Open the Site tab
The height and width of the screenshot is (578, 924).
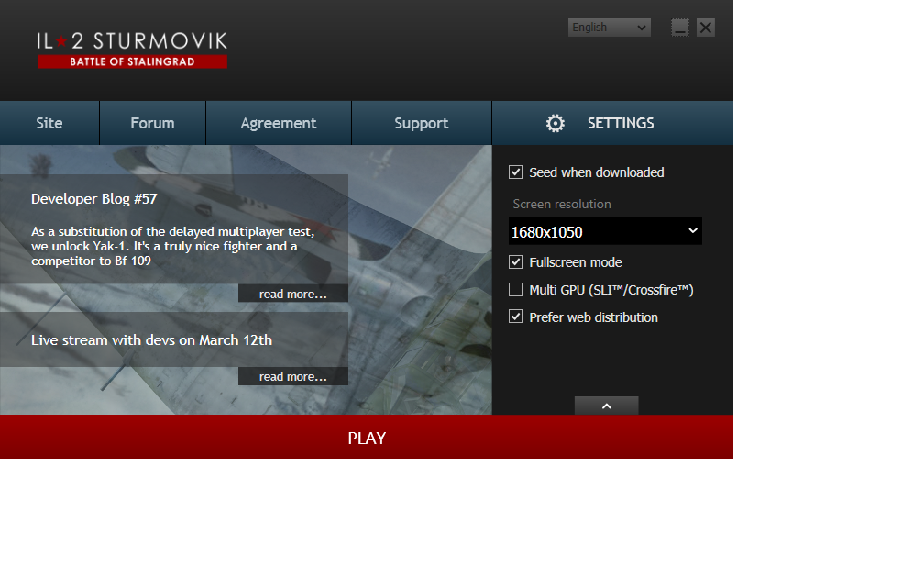[x=49, y=123]
